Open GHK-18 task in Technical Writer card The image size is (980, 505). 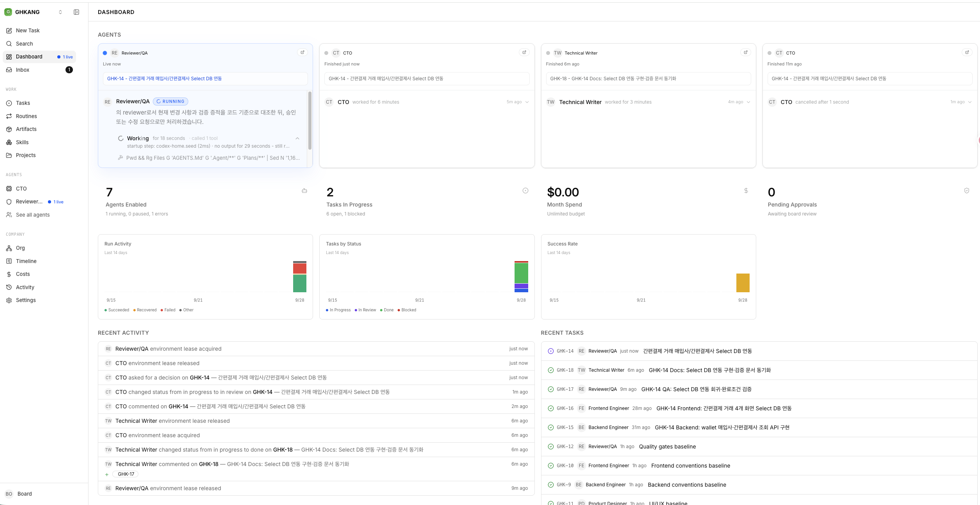click(648, 79)
